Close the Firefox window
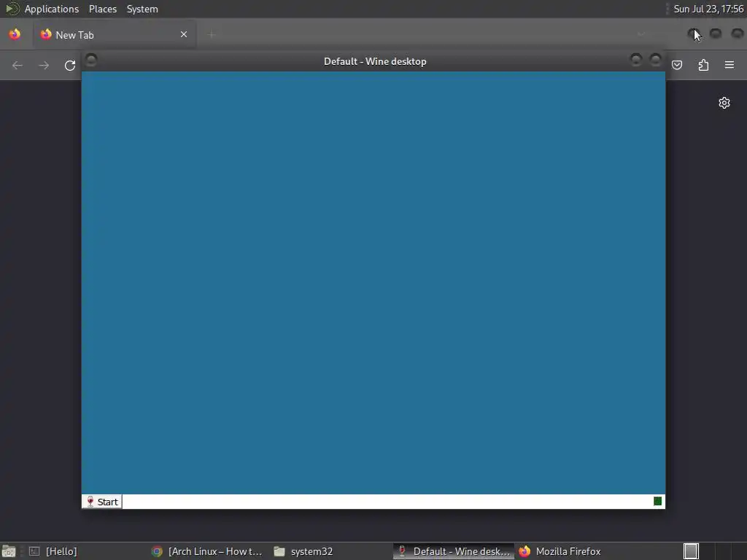Viewport: 747px width, 560px height. pos(738,34)
